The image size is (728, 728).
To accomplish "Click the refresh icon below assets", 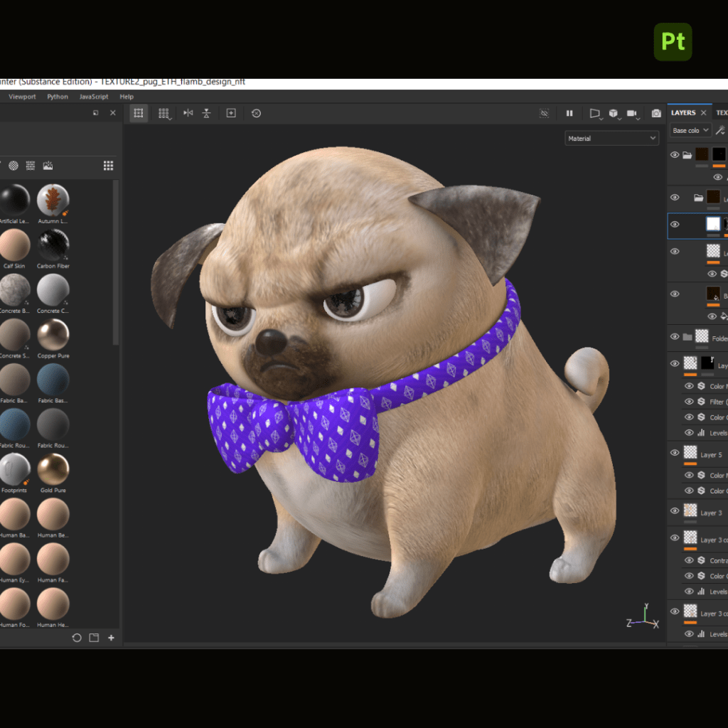I will 77,638.
